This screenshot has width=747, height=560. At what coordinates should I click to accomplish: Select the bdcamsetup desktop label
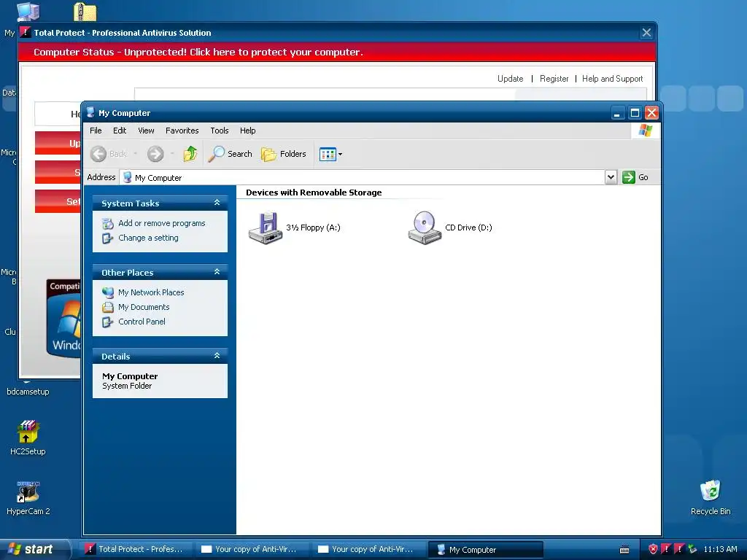click(x=28, y=392)
